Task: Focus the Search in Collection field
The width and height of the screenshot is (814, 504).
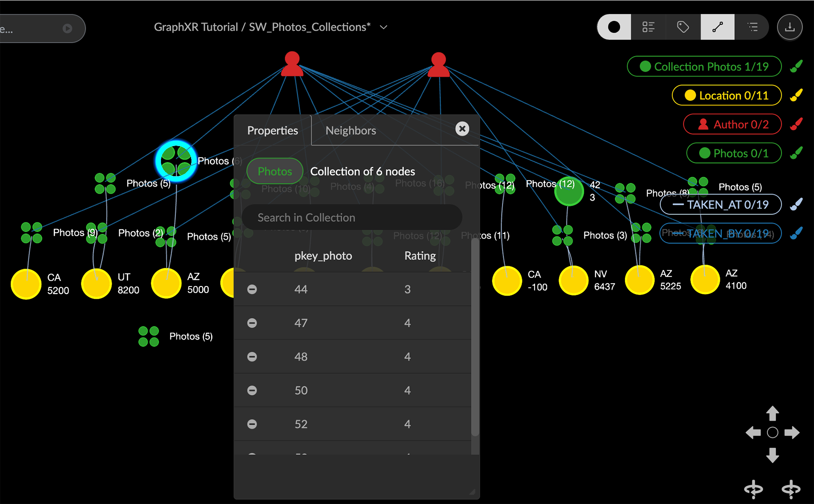Action: click(x=352, y=217)
